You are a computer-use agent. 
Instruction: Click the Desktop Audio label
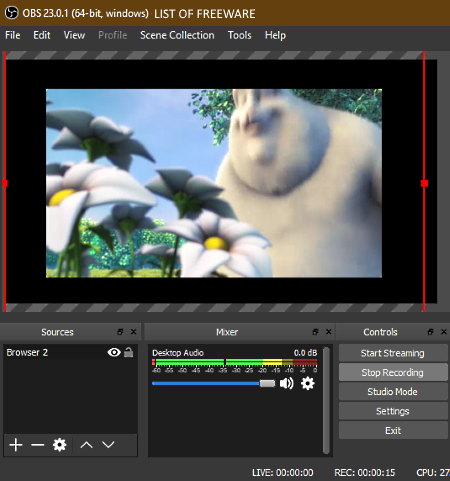tap(178, 353)
